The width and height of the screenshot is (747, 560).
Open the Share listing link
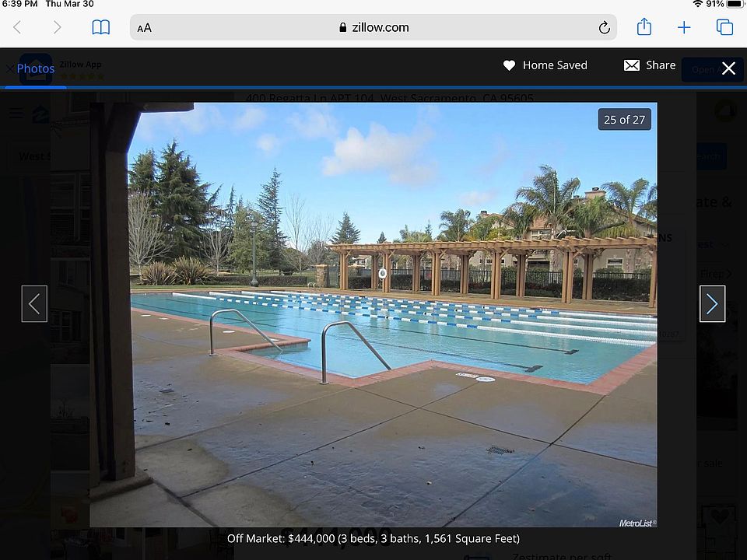[661, 65]
